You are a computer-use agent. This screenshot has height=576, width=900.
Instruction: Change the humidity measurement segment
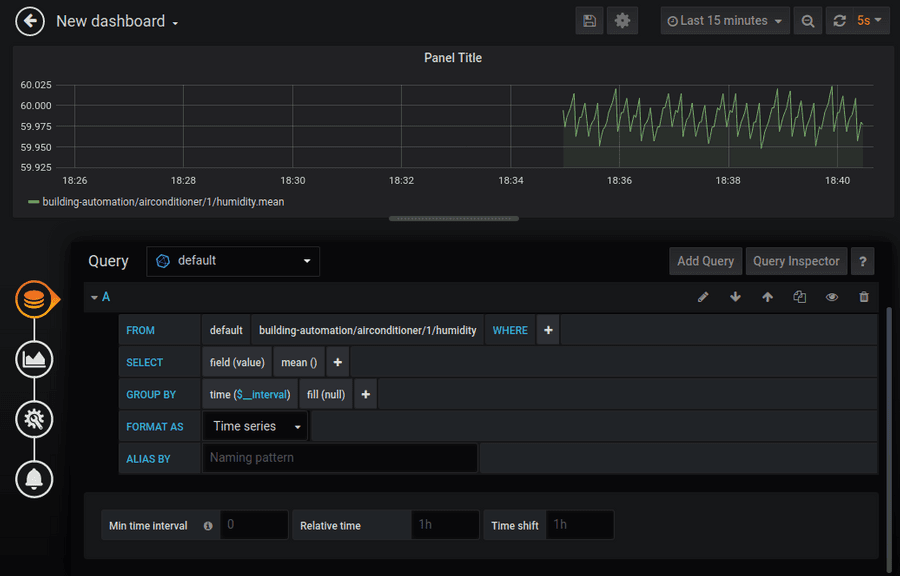tap(368, 330)
